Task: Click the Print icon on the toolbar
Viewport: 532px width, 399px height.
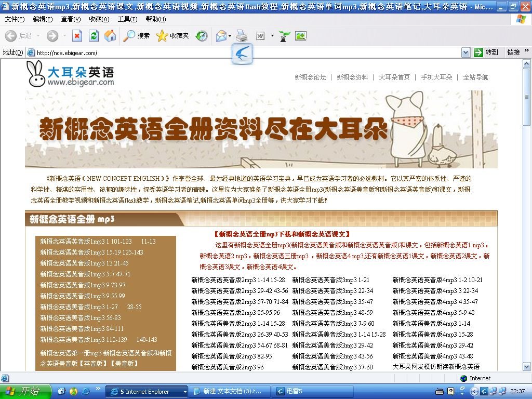Action: (x=241, y=36)
